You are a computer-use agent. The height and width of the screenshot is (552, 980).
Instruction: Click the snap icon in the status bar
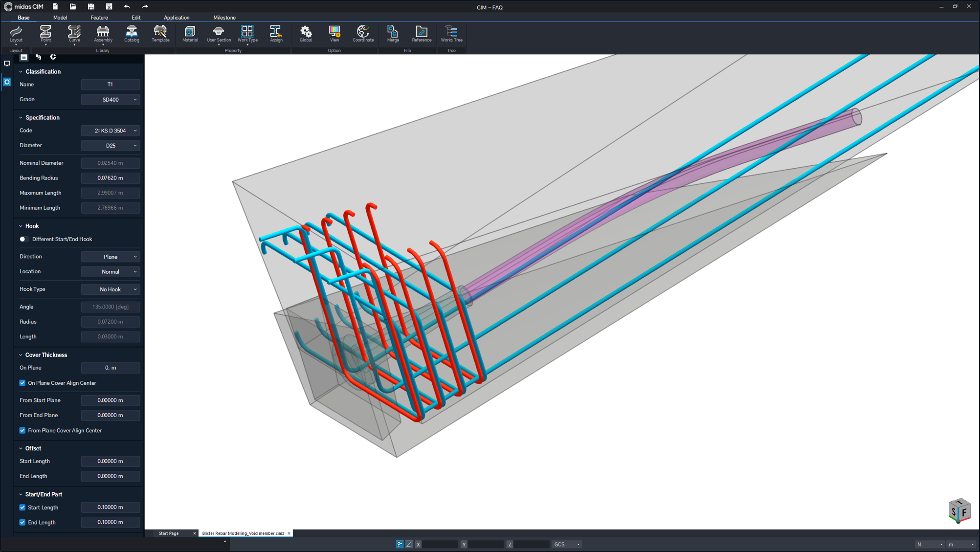[400, 544]
